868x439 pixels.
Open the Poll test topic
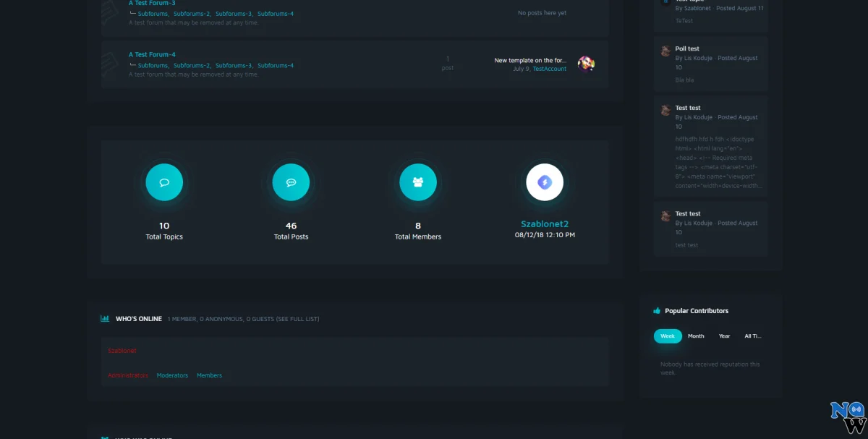[687, 49]
